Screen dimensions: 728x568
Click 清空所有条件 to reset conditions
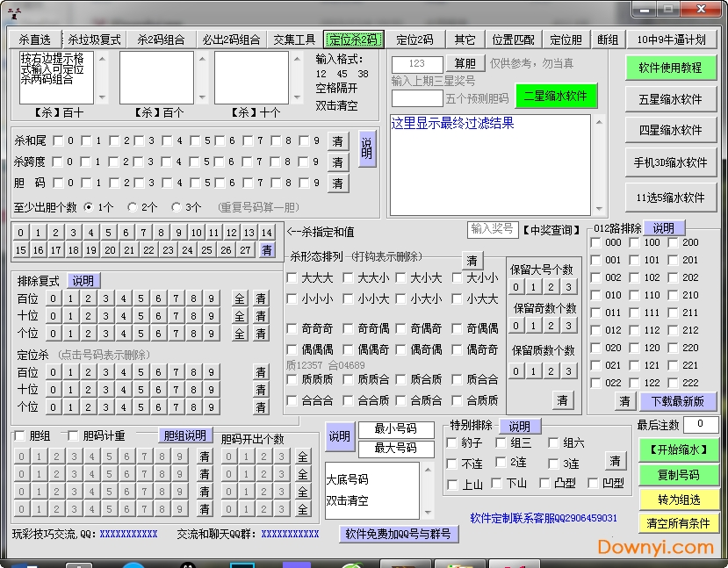click(x=678, y=523)
